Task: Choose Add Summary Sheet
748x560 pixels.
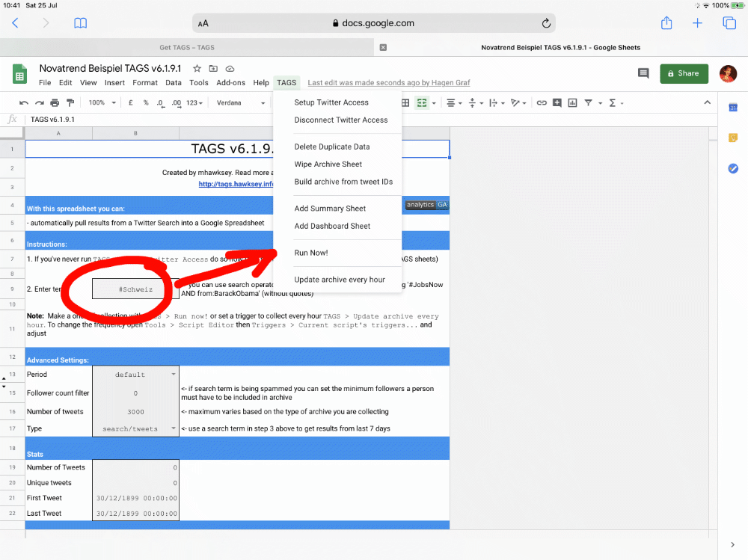Action: [337, 209]
